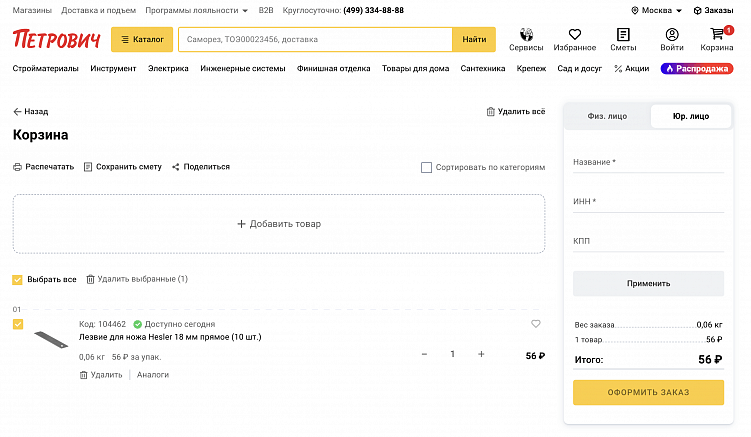The image size is (751, 437).
Task: Open the Каталог menu
Action: point(142,39)
